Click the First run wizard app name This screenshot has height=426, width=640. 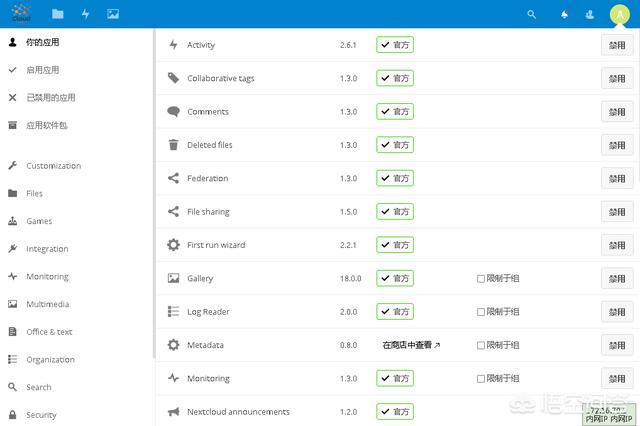tap(216, 245)
